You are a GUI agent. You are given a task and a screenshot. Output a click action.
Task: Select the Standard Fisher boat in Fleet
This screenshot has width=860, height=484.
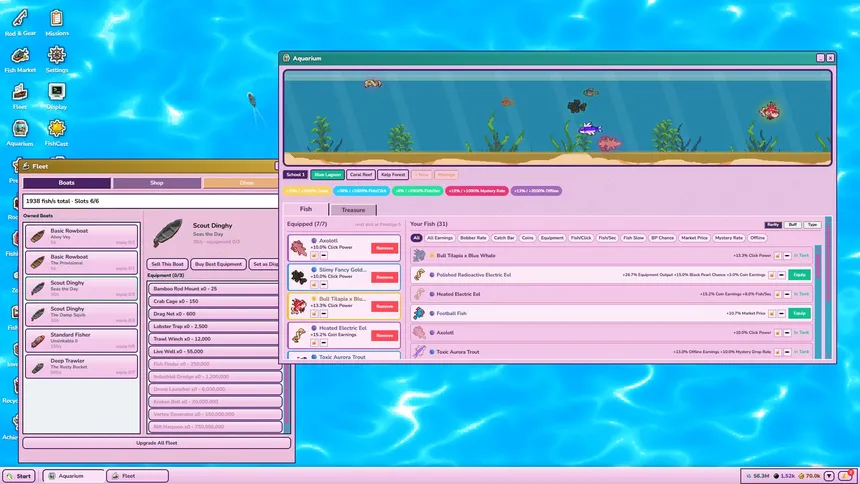click(x=81, y=340)
